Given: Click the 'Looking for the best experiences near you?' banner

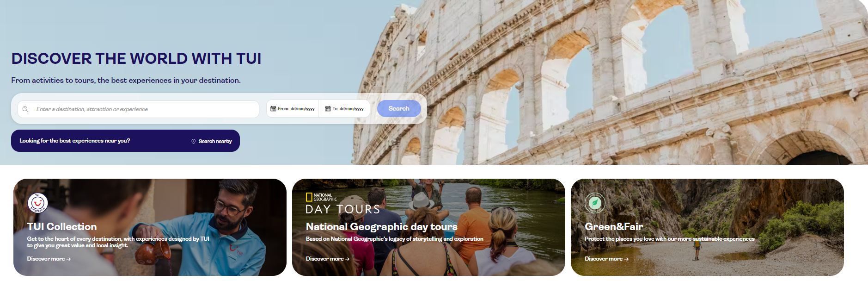Looking at the screenshot, I should [x=125, y=141].
